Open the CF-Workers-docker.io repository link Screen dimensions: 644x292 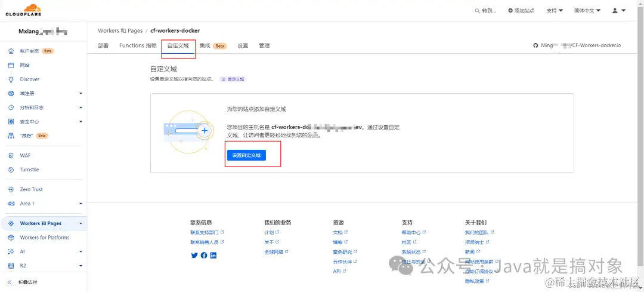[581, 45]
